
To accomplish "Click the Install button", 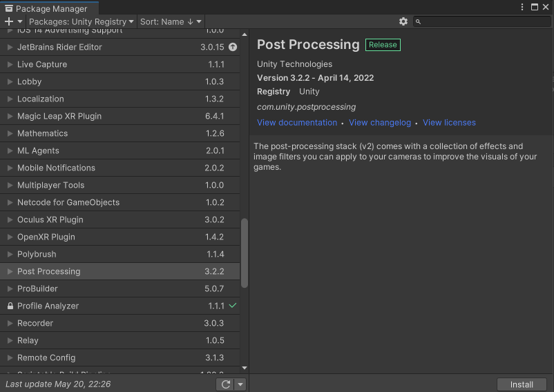I will (x=522, y=384).
